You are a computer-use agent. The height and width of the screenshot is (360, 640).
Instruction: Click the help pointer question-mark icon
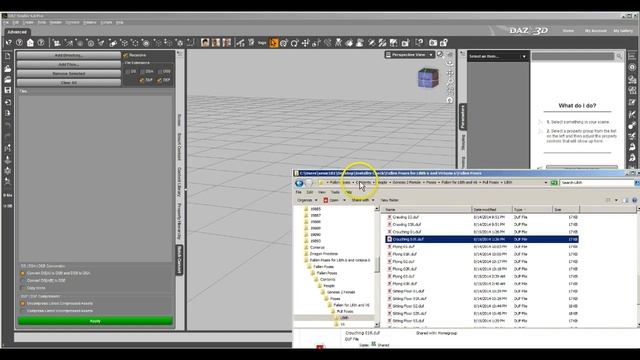point(419,42)
